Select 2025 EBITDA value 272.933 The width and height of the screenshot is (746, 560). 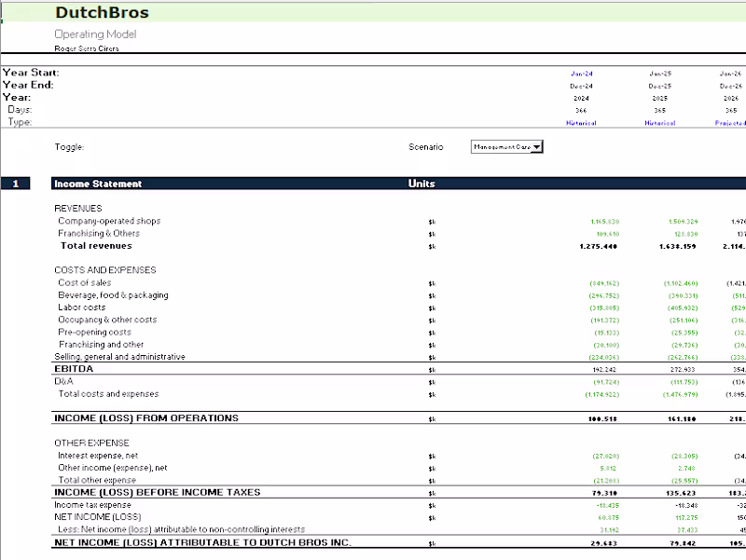(x=684, y=370)
